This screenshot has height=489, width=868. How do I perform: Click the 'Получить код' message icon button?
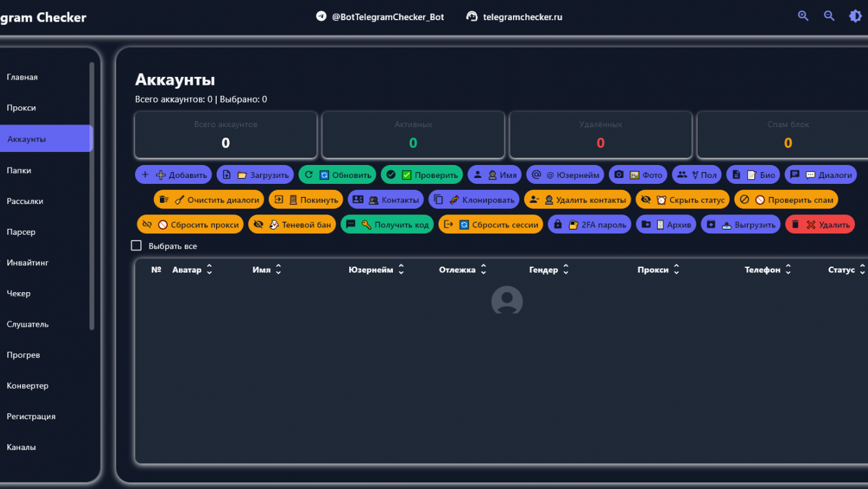click(x=387, y=224)
